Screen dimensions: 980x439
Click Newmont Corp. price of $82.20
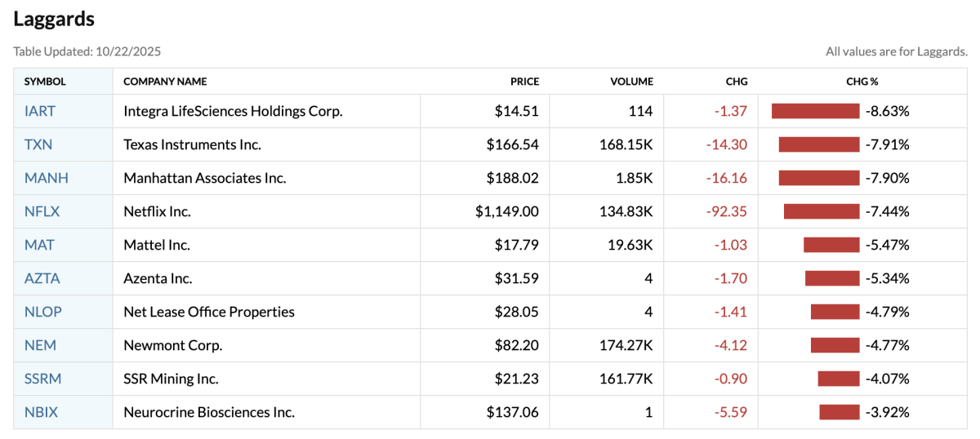pos(516,345)
